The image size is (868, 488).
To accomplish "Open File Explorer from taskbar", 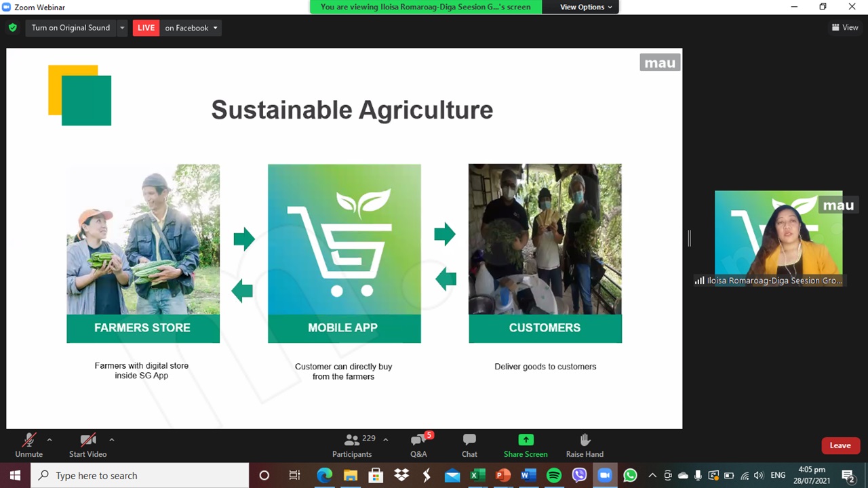I will (350, 475).
